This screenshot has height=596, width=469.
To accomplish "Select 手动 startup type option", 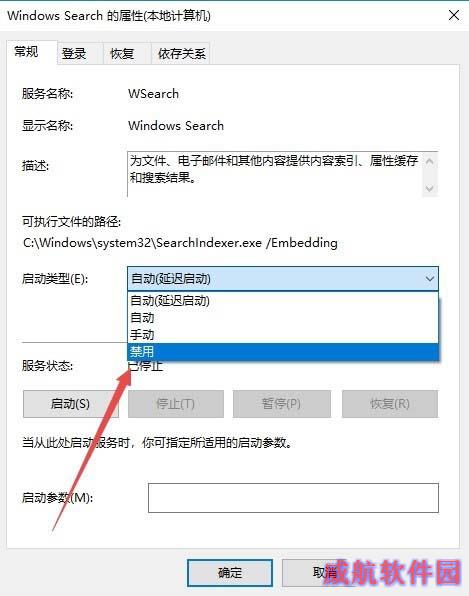I will click(x=283, y=334).
